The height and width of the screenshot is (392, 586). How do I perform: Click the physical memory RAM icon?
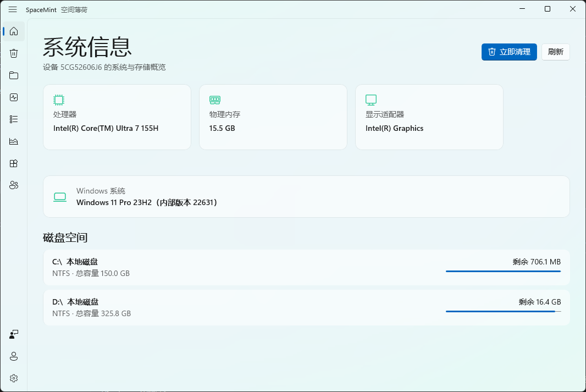pos(215,100)
